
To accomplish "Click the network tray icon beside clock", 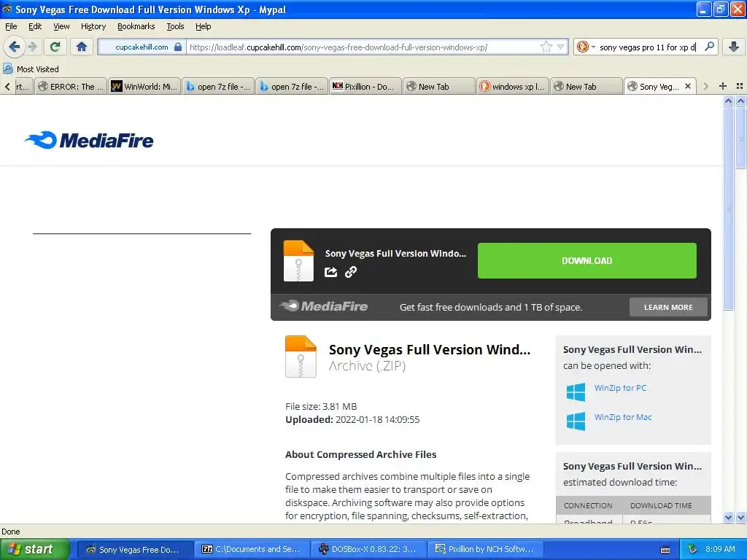I will 693,549.
